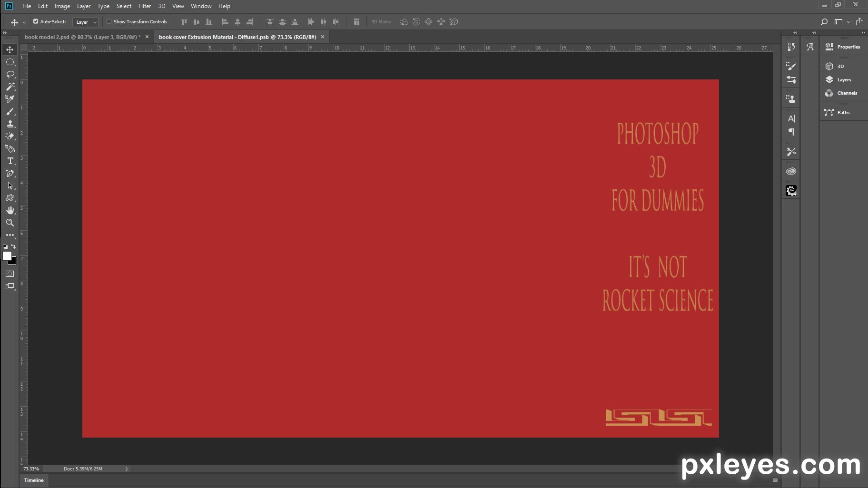The image size is (868, 488).
Task: Toggle Quick Mask mode
Action: click(x=10, y=274)
